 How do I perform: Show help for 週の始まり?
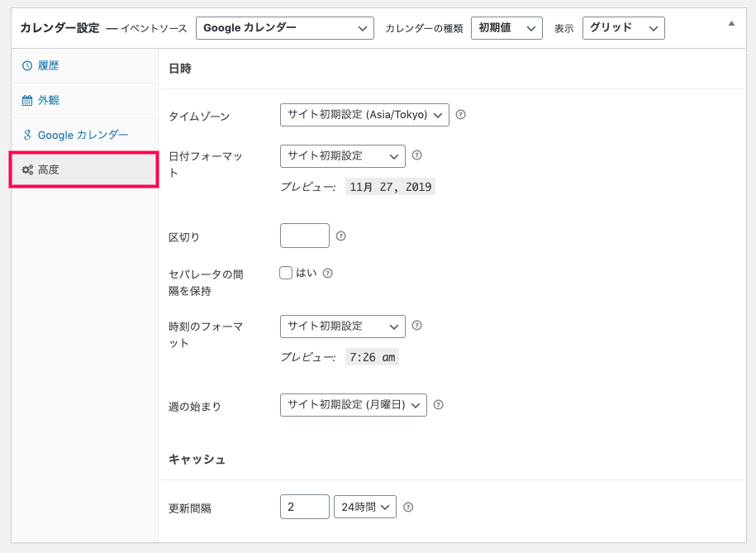pos(438,405)
